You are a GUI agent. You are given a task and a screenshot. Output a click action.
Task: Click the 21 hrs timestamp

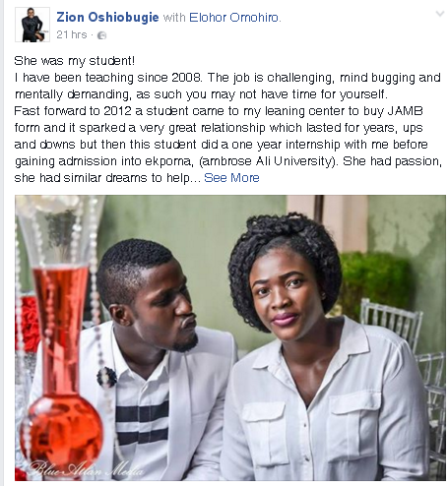pyautogui.click(x=72, y=34)
